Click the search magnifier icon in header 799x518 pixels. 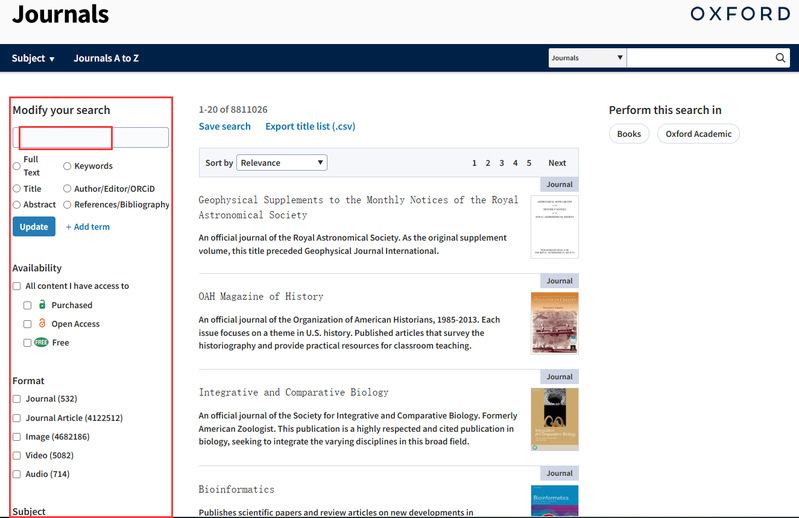(781, 58)
